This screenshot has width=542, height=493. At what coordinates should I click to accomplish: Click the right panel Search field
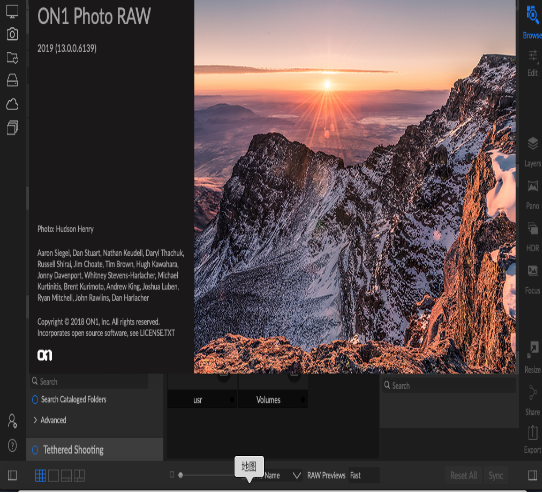[449, 386]
